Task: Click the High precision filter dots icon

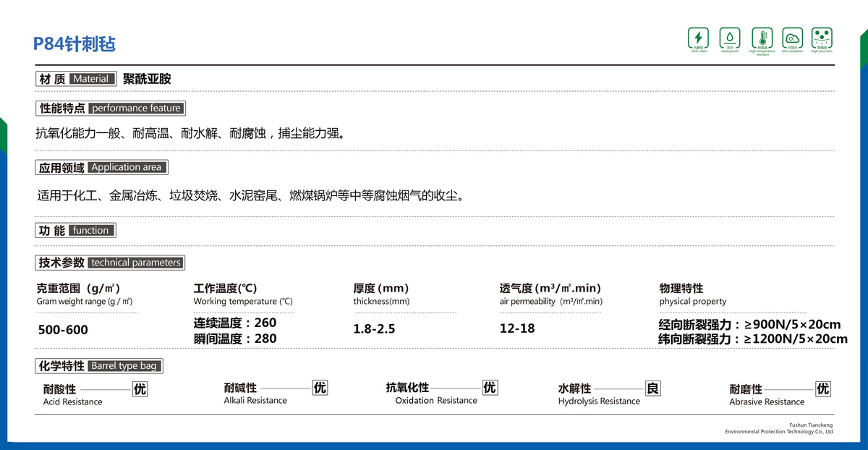Action: pos(822,37)
